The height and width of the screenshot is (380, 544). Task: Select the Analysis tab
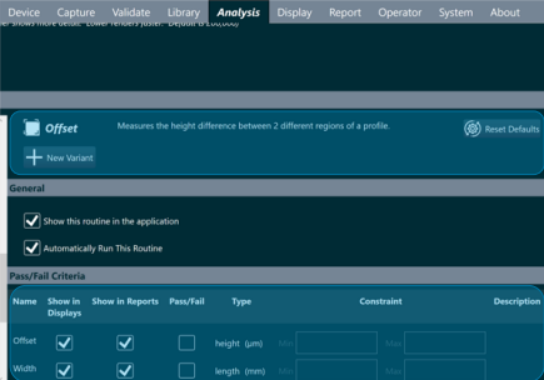(x=238, y=12)
